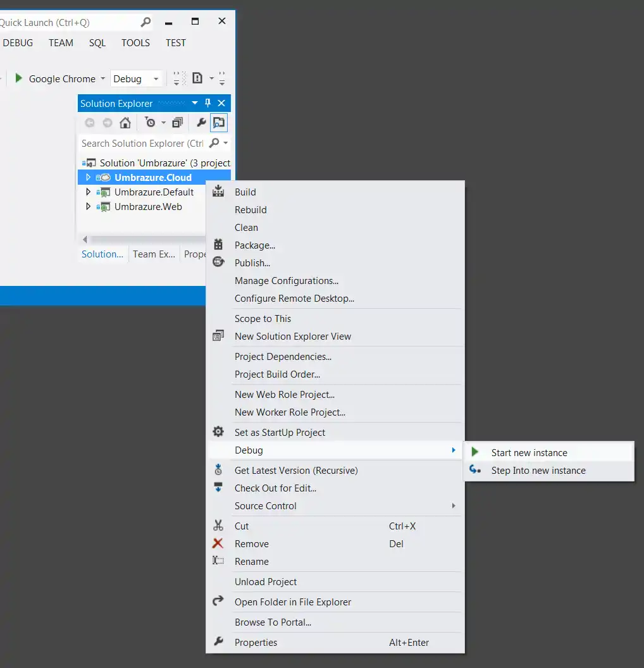The width and height of the screenshot is (644, 668).
Task: Select Configure Remote Desktop entry
Action: point(335,299)
